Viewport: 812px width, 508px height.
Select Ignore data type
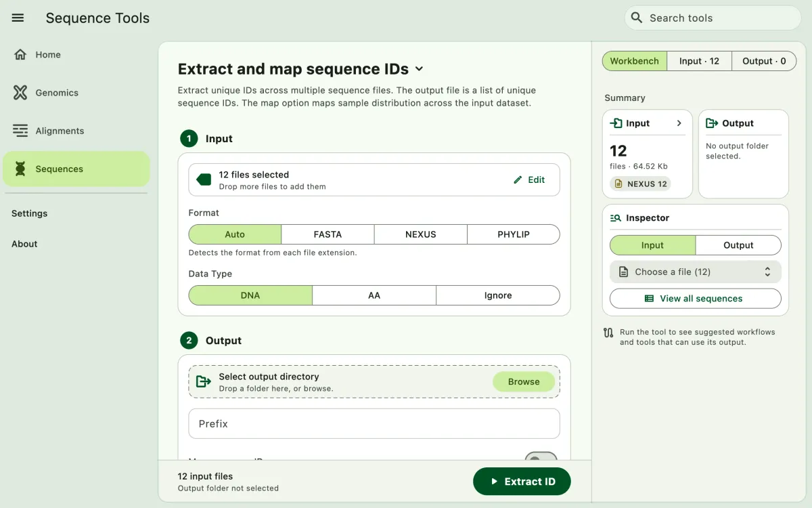498,295
